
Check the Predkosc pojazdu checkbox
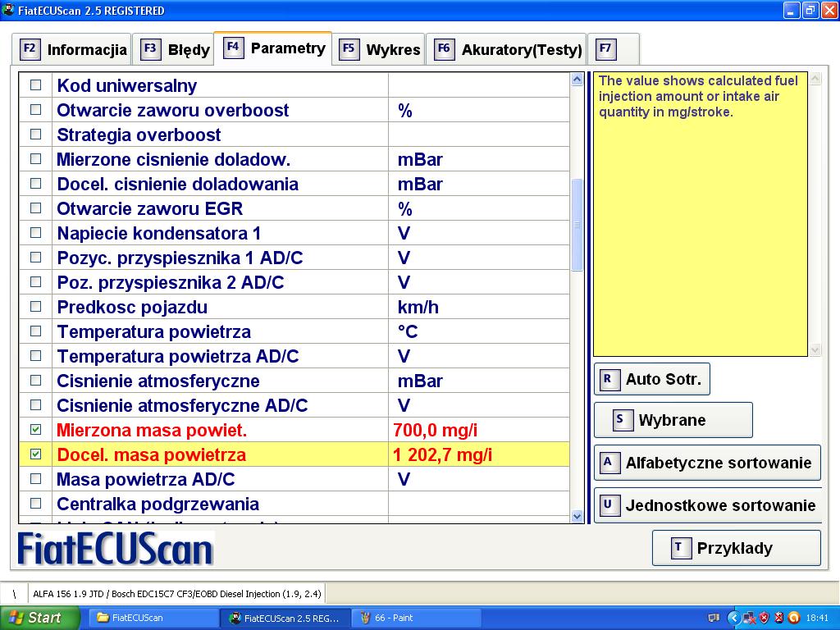click(x=36, y=307)
